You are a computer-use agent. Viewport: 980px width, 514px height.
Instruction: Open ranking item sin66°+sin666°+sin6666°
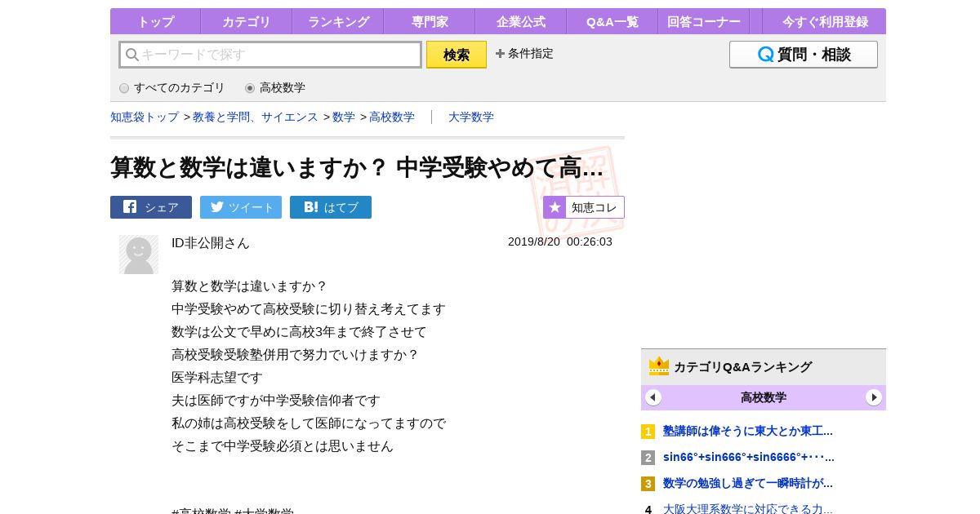[749, 457]
